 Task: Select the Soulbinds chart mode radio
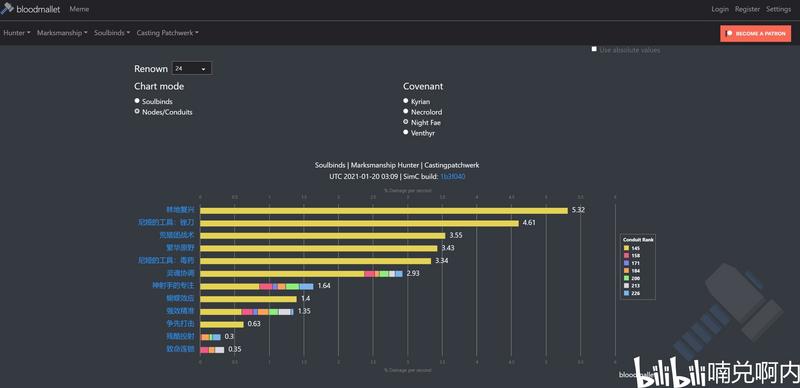point(137,101)
